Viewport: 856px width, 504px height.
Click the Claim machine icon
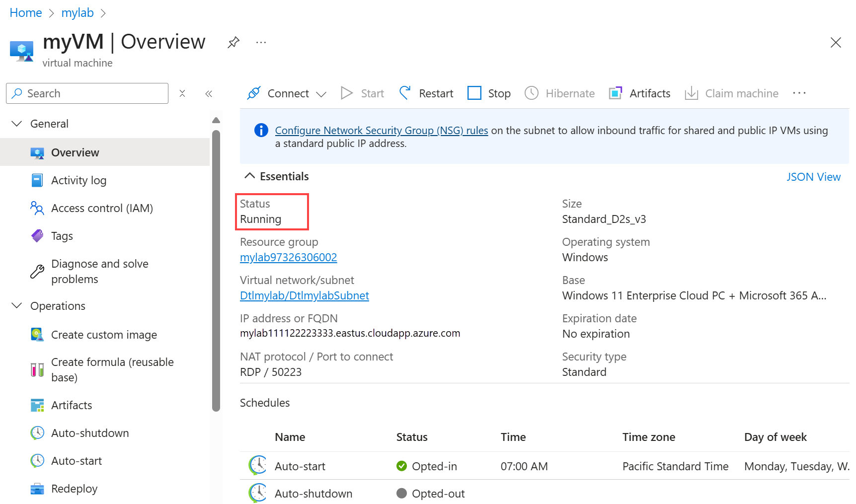point(691,93)
